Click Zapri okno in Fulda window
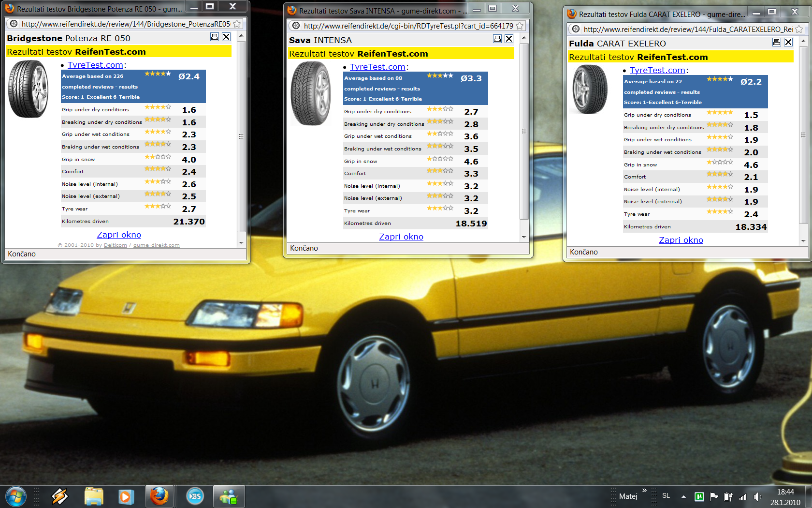The width and height of the screenshot is (812, 508). tap(681, 240)
